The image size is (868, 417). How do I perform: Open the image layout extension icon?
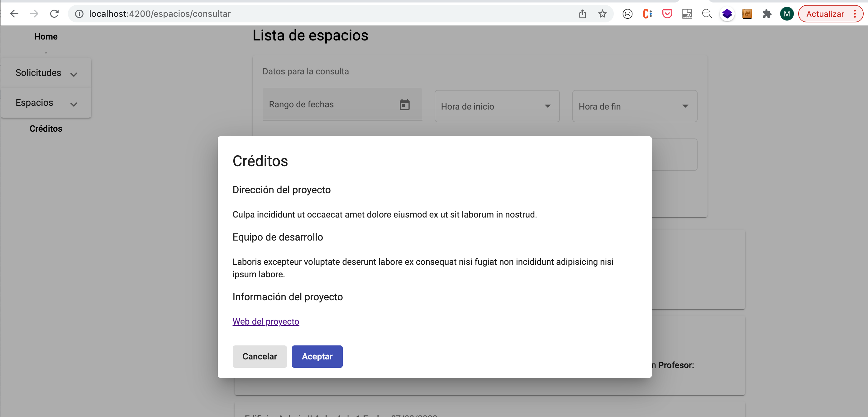point(687,14)
